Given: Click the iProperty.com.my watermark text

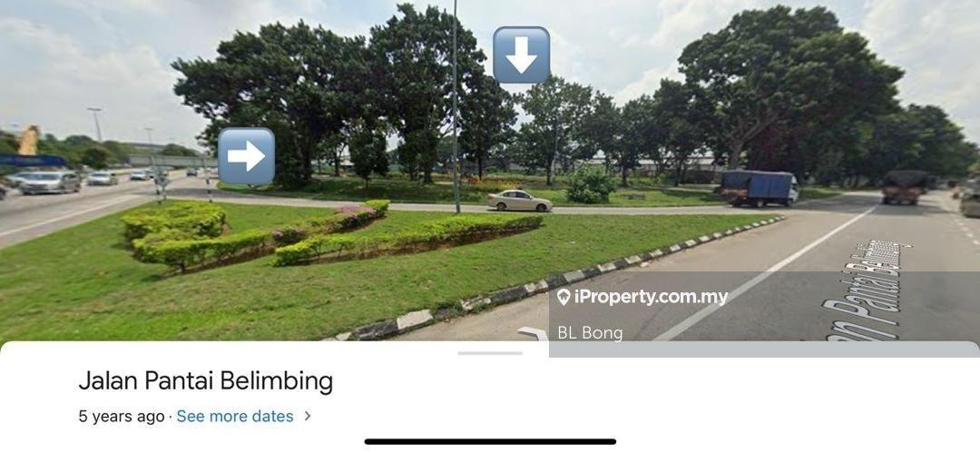Looking at the screenshot, I should 652,297.
